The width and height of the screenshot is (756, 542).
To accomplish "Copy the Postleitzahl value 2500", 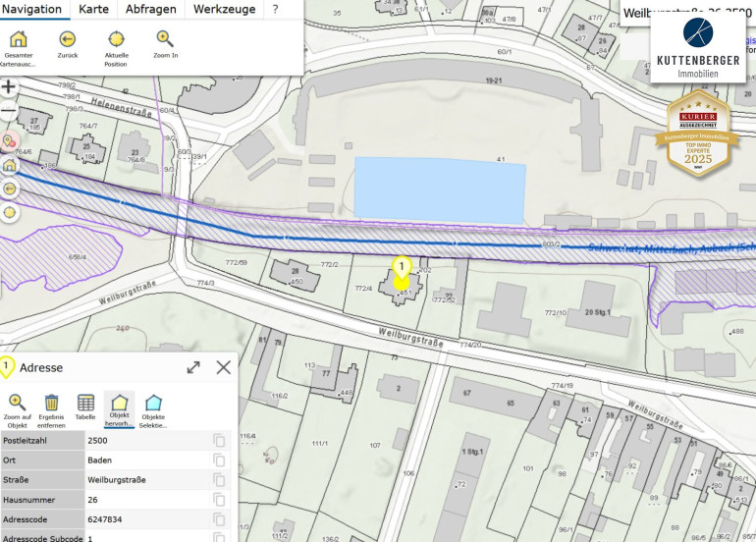I will [219, 441].
